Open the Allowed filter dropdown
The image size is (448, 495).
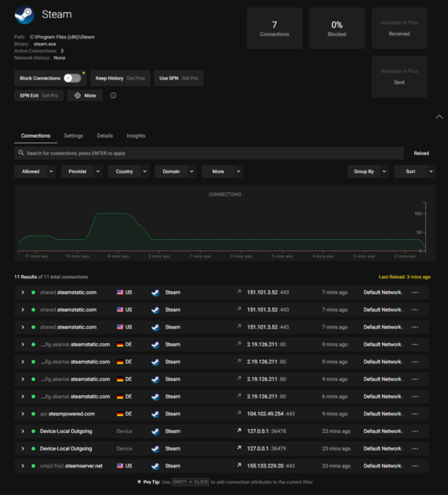35,172
